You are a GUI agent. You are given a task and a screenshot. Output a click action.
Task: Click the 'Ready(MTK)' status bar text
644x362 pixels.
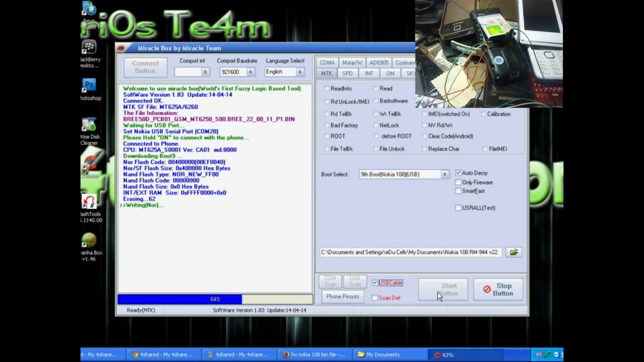click(141, 310)
